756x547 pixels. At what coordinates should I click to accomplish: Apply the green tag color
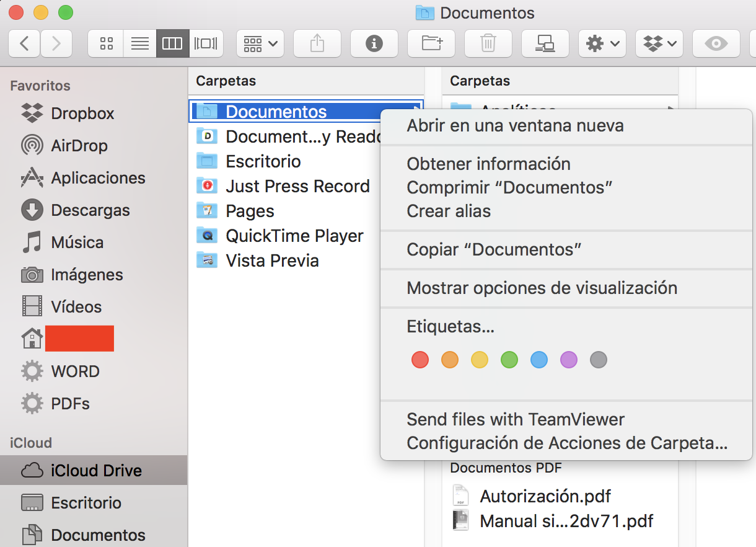pyautogui.click(x=509, y=360)
